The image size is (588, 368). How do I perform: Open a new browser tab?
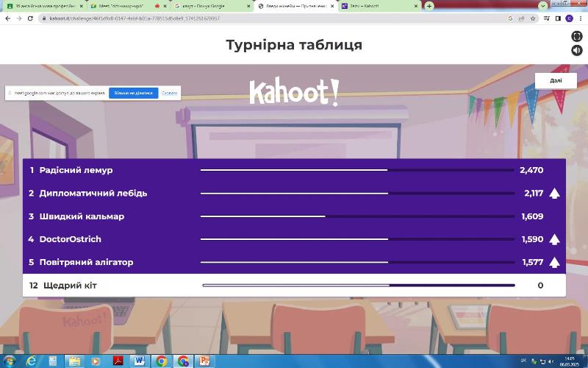pyautogui.click(x=429, y=6)
